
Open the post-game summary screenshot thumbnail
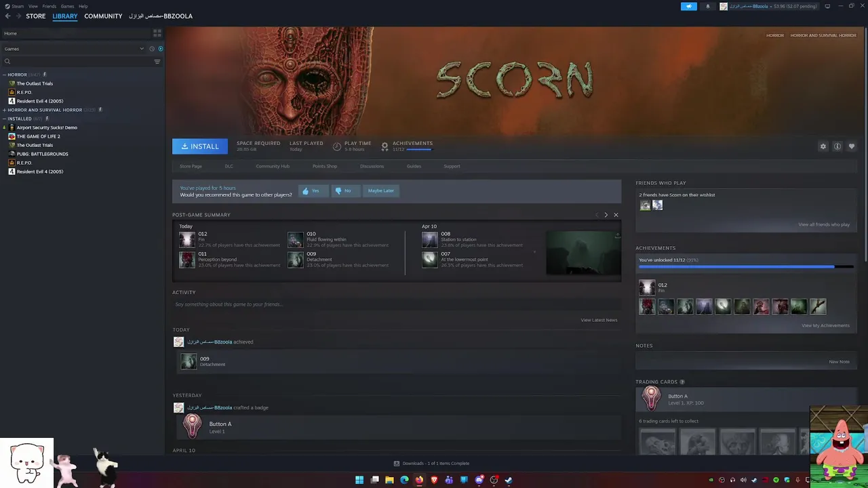(583, 253)
